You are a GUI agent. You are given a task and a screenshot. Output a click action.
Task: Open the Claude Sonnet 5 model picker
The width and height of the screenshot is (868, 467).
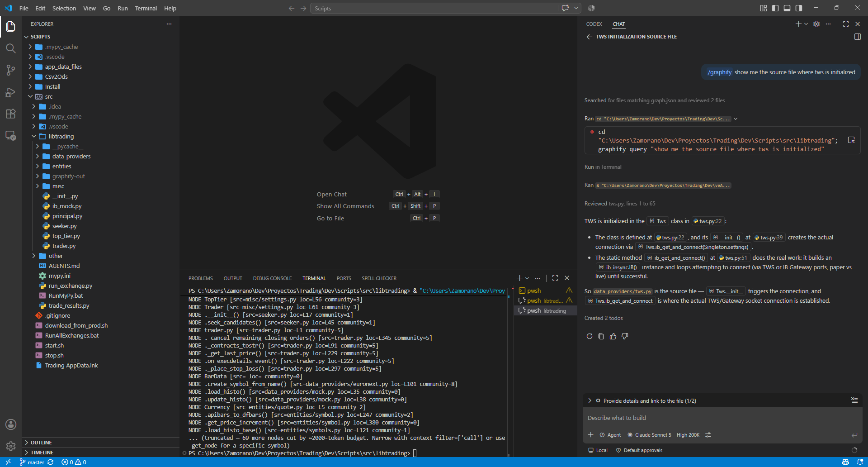click(x=649, y=435)
